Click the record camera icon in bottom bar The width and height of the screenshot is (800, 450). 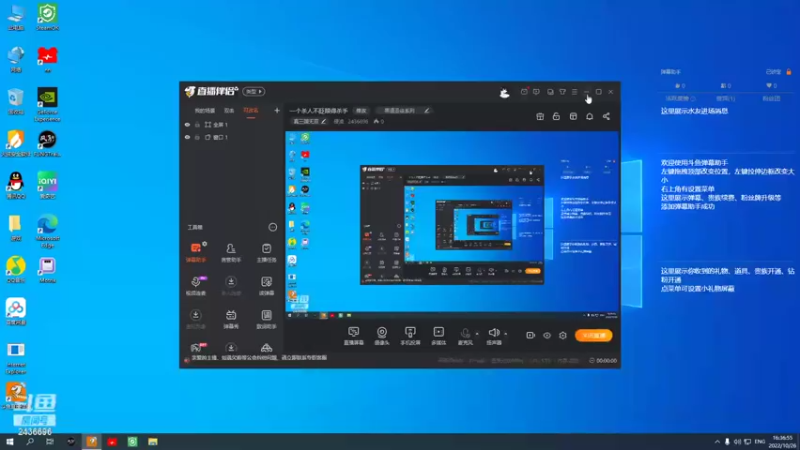coord(530,335)
